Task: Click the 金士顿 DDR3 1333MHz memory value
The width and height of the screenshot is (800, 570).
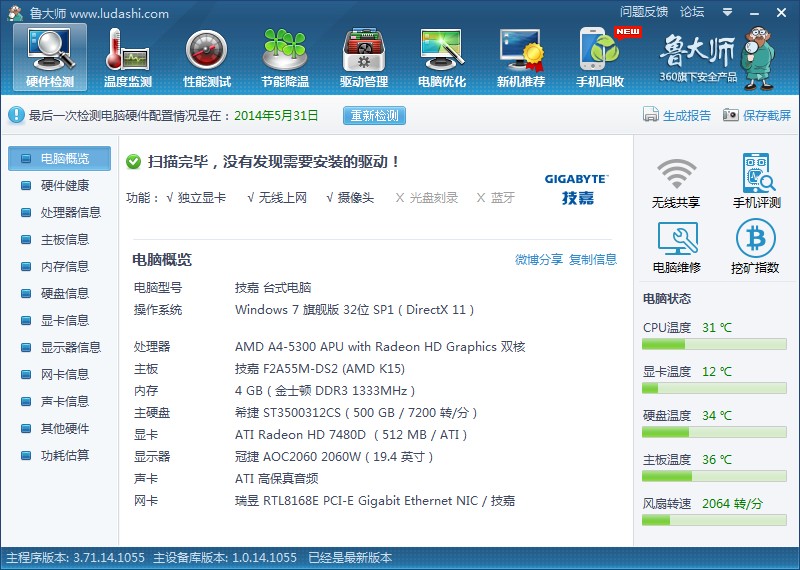Action: point(325,391)
